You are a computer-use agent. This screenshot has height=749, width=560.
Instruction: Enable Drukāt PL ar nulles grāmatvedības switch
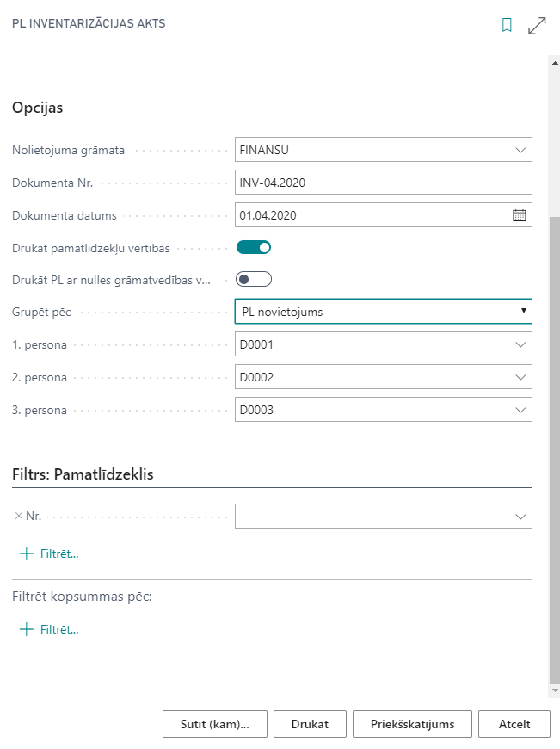pyautogui.click(x=254, y=280)
